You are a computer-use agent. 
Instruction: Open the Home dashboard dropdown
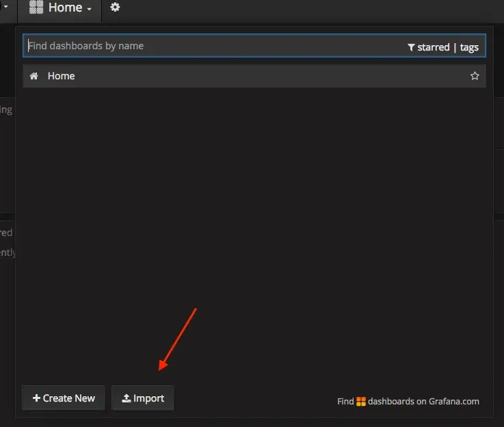point(60,8)
